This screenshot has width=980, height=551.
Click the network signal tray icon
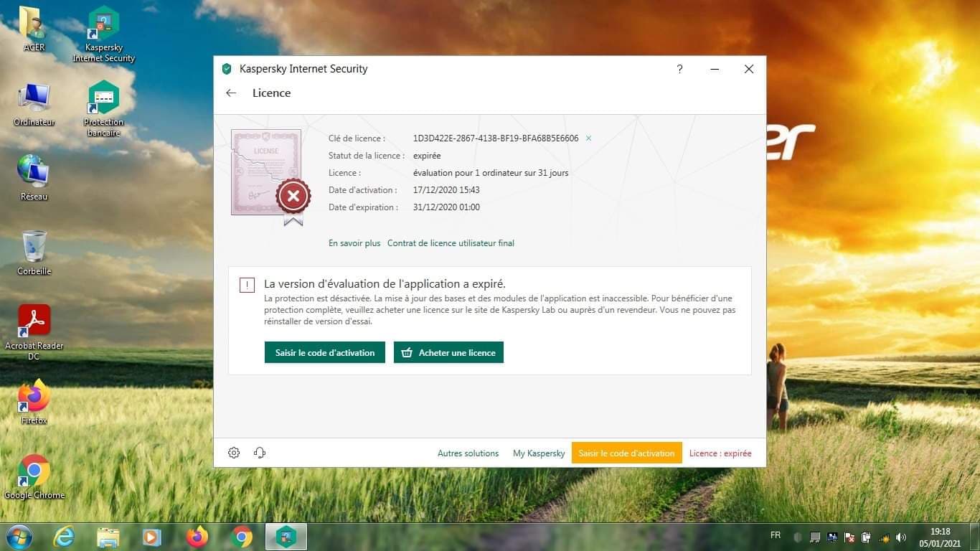(x=885, y=537)
